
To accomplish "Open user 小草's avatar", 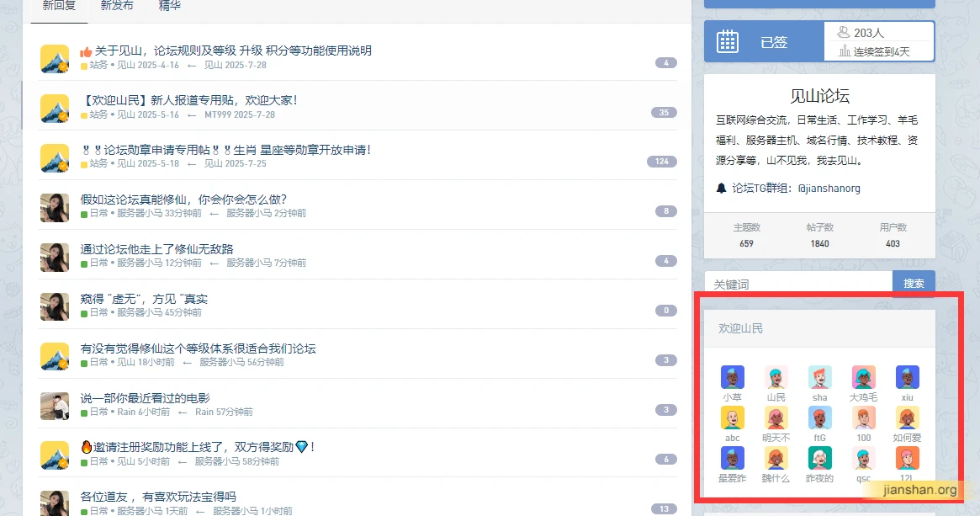I will click(x=733, y=378).
